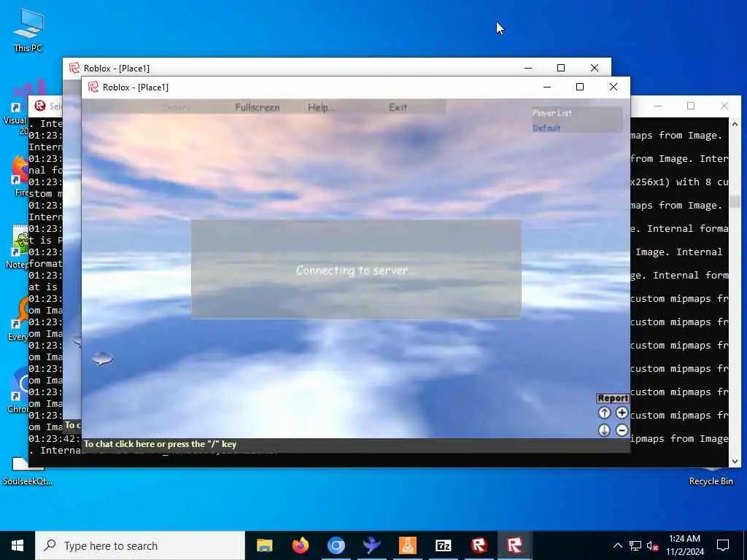Click console scrollbar down arrow
This screenshot has width=747, height=560.
tap(735, 461)
